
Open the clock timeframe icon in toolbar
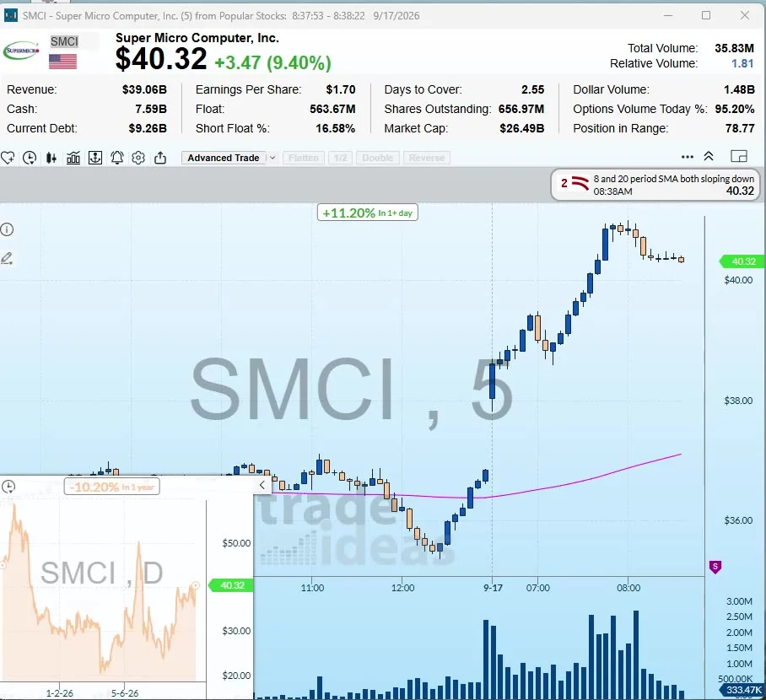30,158
